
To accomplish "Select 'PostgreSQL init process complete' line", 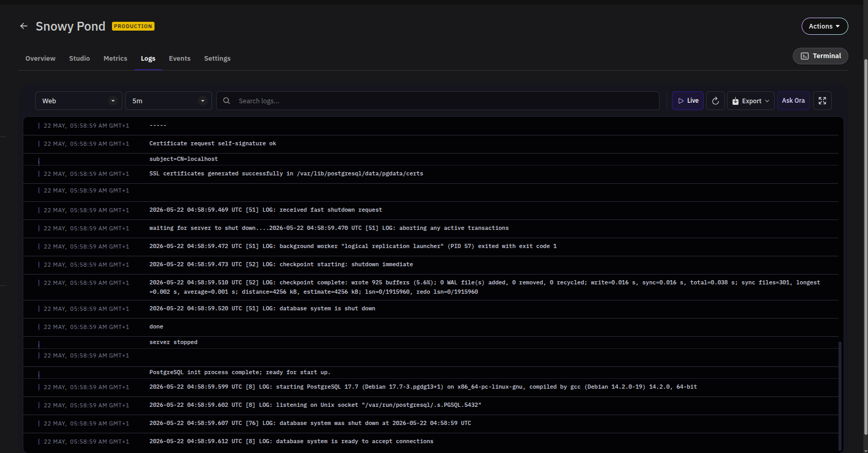I will [431, 373].
